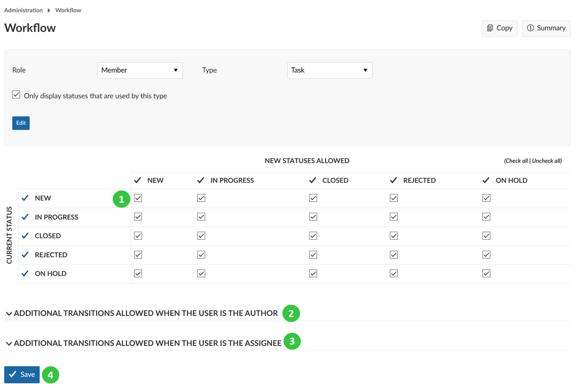The width and height of the screenshot is (577, 392).
Task: Click the REJECTED column checkmark icon
Action: tap(393, 180)
